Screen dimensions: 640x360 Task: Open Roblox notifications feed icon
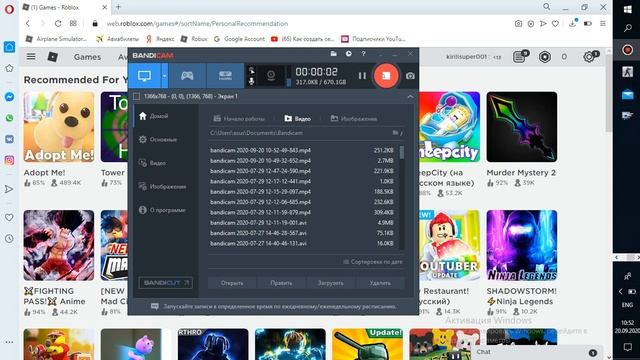click(x=520, y=57)
